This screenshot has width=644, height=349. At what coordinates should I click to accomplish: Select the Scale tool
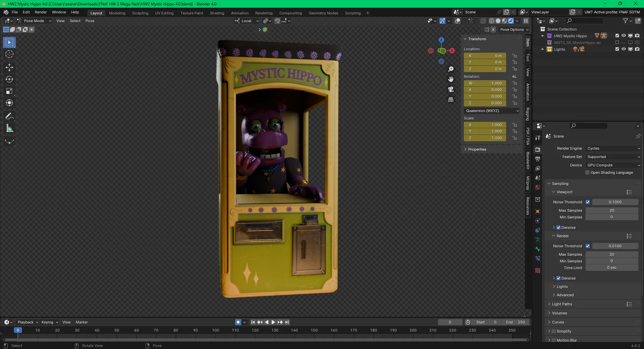tap(9, 91)
